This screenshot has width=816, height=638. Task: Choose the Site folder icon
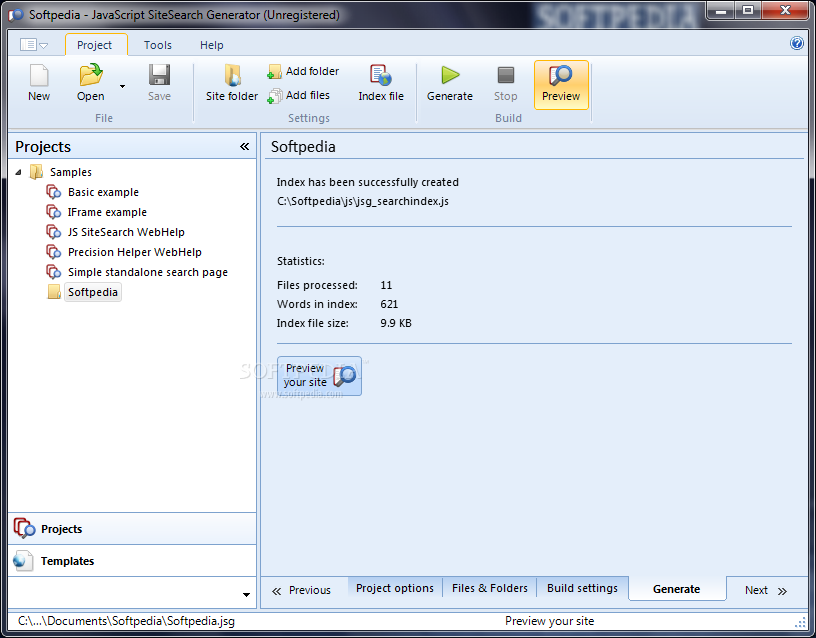(x=232, y=75)
